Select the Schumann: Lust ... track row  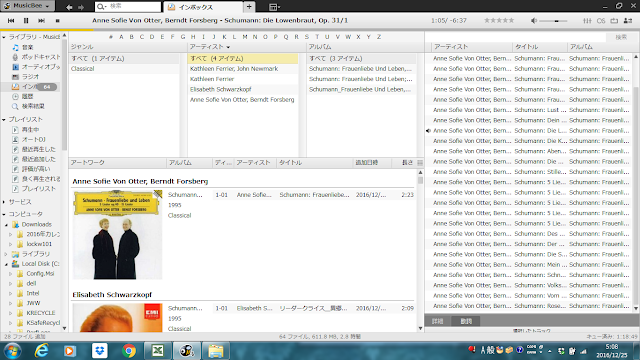pyautogui.click(x=531, y=110)
